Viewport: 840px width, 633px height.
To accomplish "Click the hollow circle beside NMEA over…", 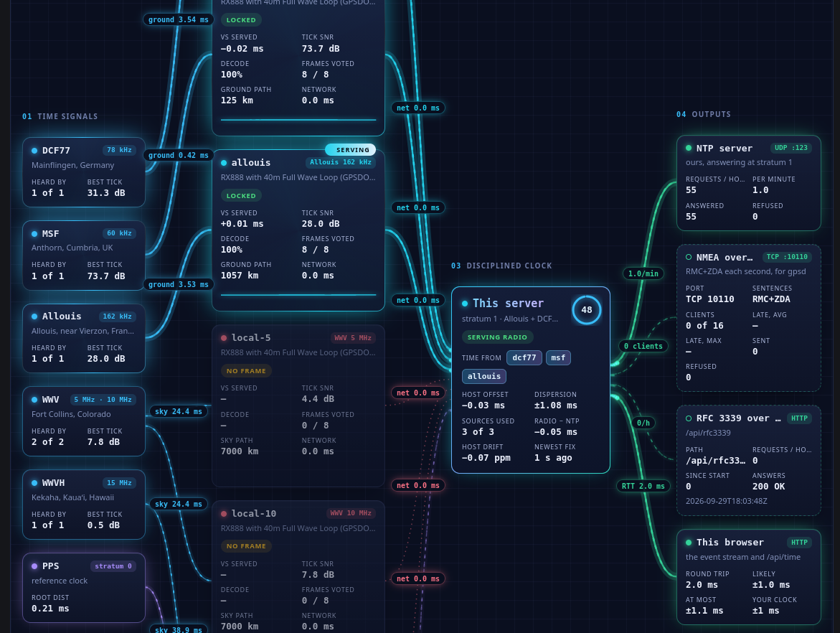I will pyautogui.click(x=689, y=257).
